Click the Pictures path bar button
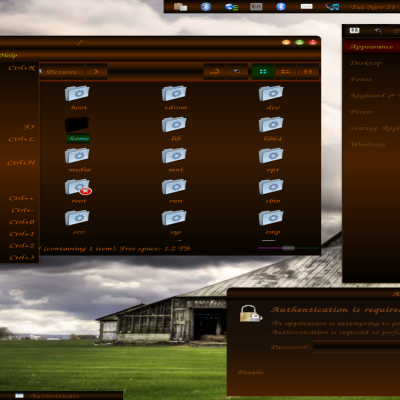The height and width of the screenshot is (400, 400). (62, 71)
